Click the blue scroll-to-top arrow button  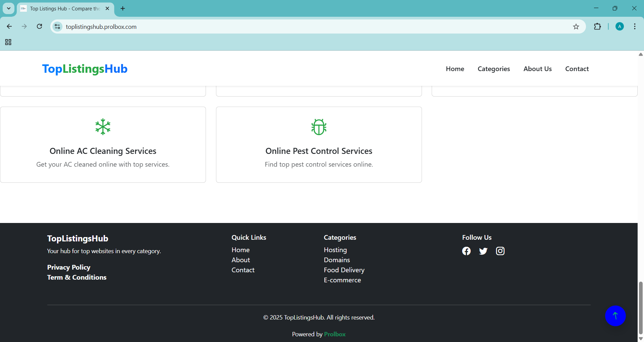615,316
